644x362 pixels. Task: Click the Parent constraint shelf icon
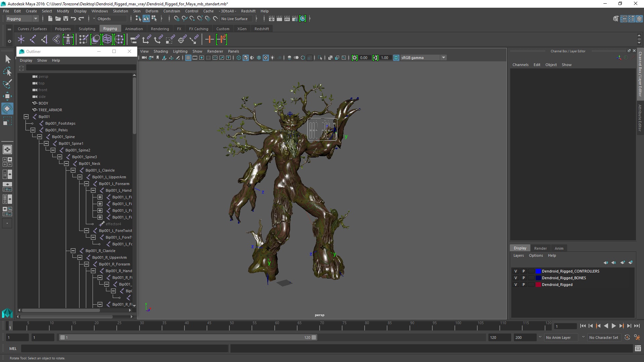(x=135, y=40)
